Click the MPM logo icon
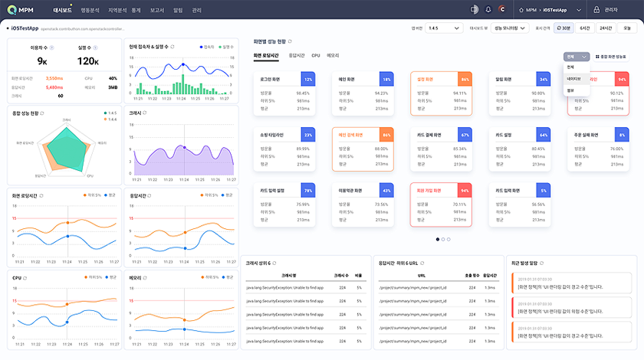644x360 pixels. [x=11, y=9]
